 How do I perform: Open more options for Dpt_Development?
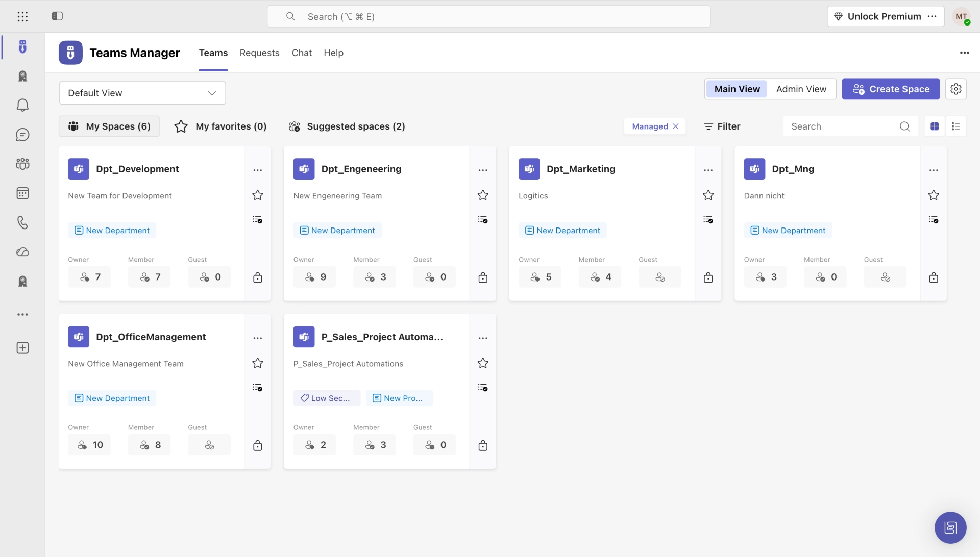point(258,170)
